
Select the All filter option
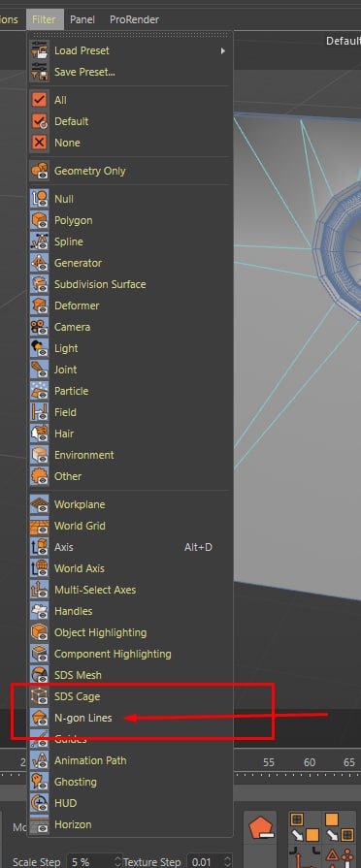click(130, 100)
